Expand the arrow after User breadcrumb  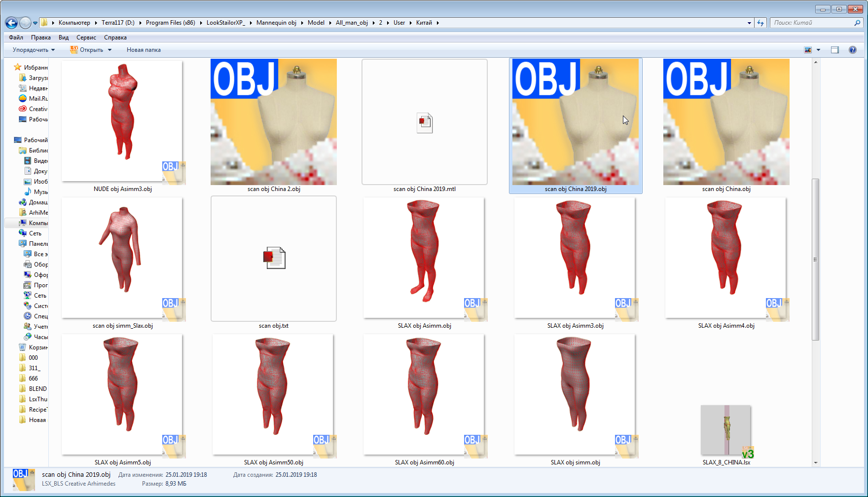click(410, 23)
